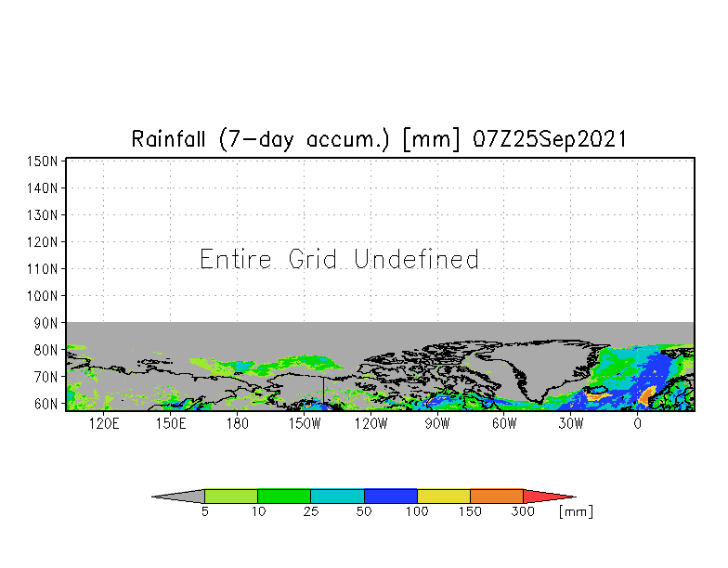The height and width of the screenshot is (568, 728).
Task: Click the 180 longitude axis label
Action: coord(238,423)
